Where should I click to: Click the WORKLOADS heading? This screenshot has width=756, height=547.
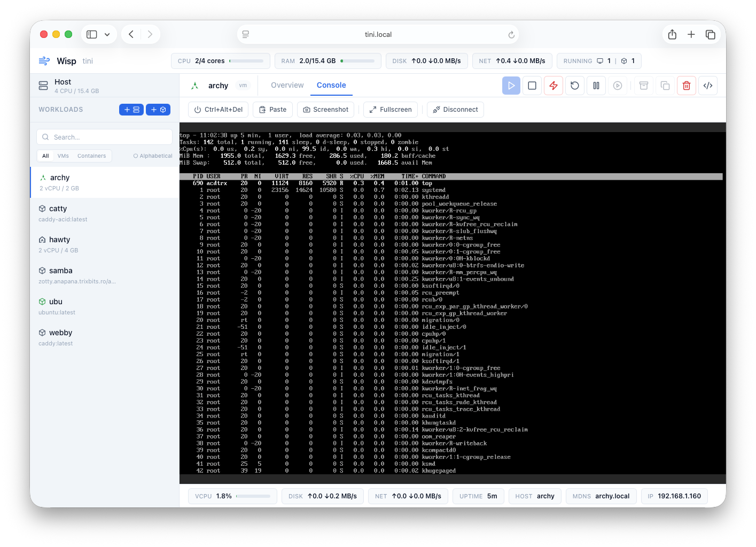61,110
